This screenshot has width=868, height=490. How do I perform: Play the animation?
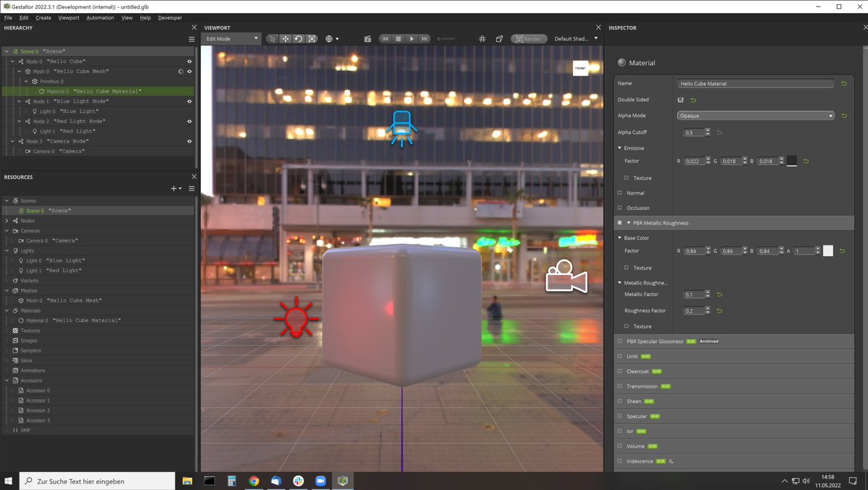[412, 38]
